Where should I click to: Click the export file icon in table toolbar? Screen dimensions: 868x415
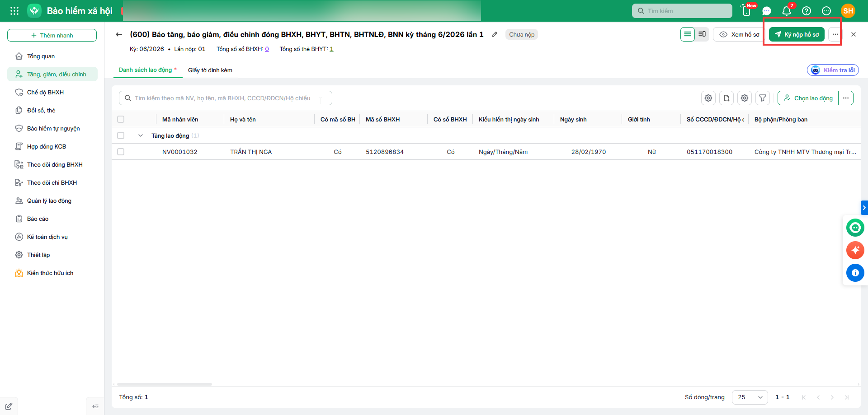(726, 98)
